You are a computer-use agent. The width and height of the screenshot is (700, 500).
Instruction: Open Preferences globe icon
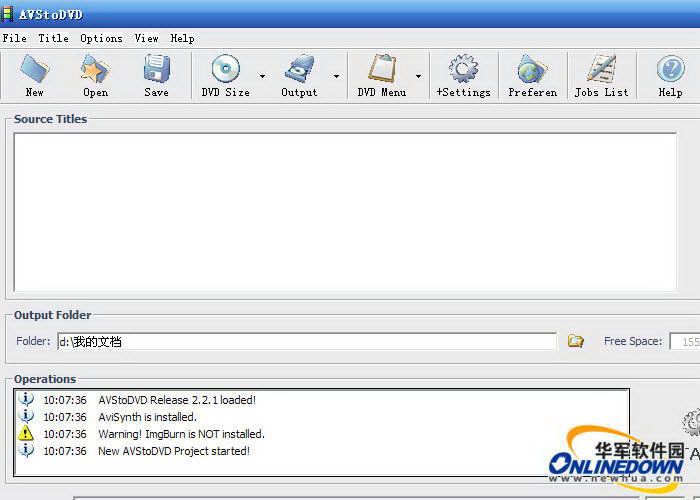(532, 69)
